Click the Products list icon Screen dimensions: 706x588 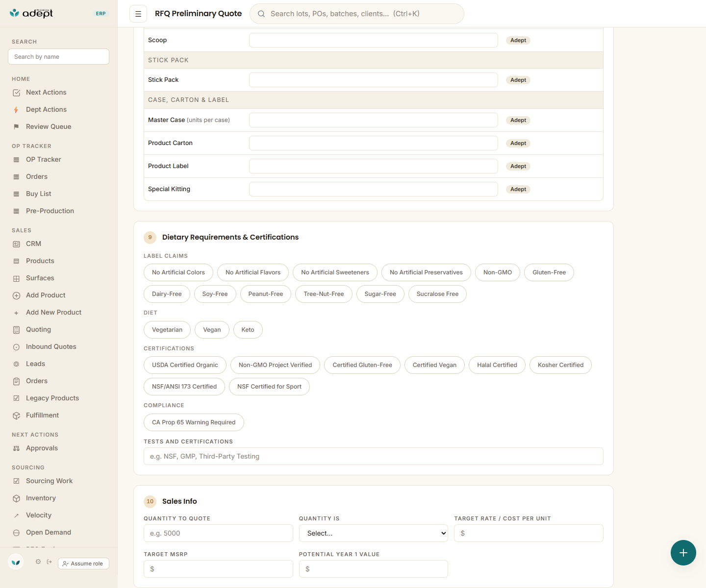[16, 261]
